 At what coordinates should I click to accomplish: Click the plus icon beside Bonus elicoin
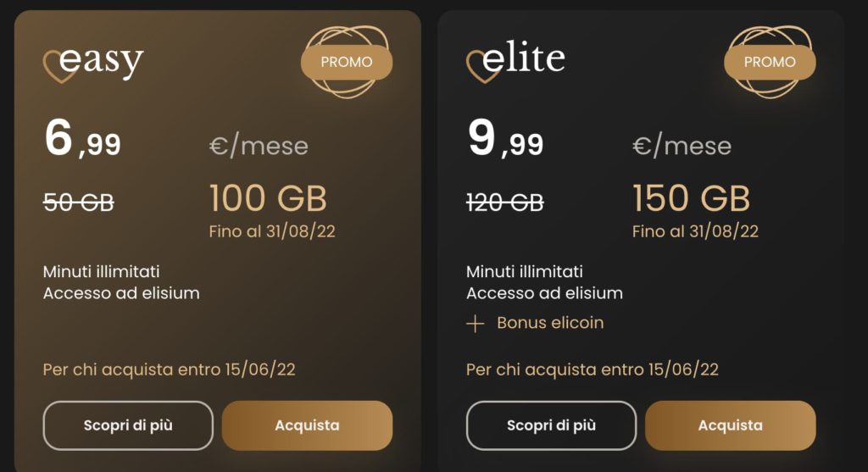475,323
